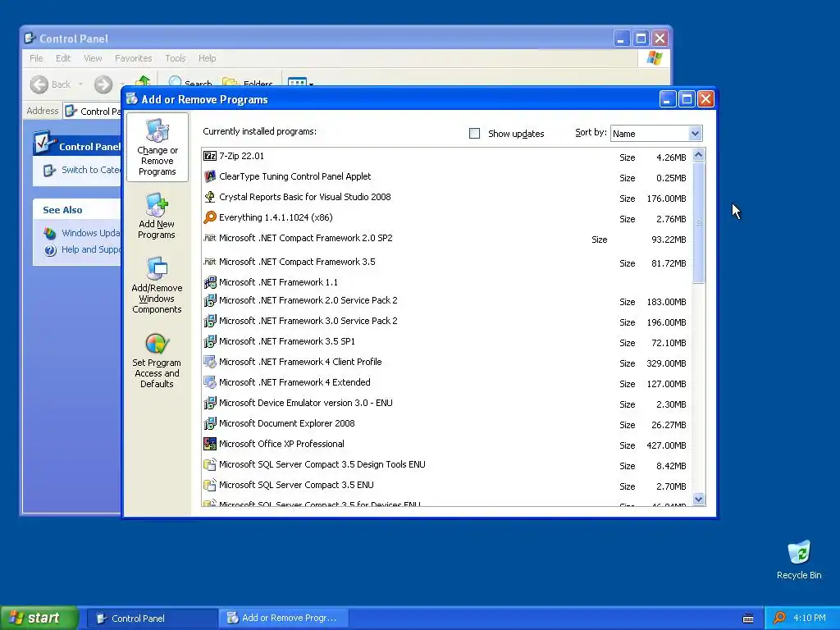Click the taskbar clock showing 4:10 PM
This screenshot has height=630, width=840.
[810, 618]
